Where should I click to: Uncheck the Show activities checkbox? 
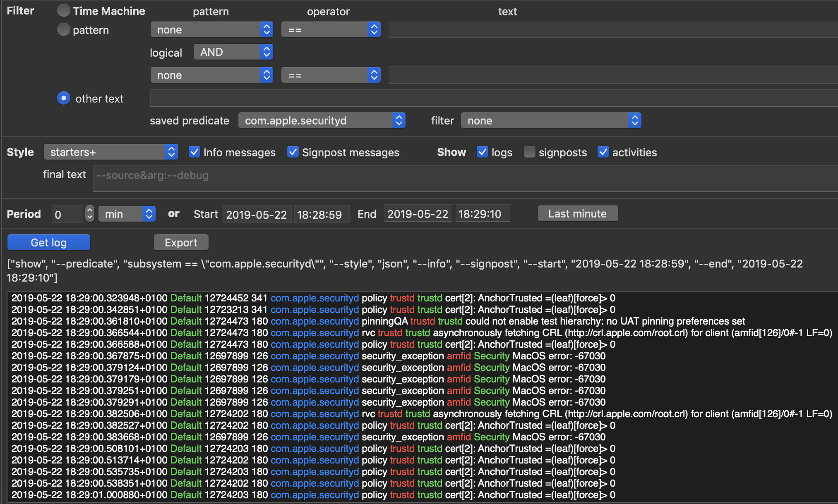coord(603,152)
